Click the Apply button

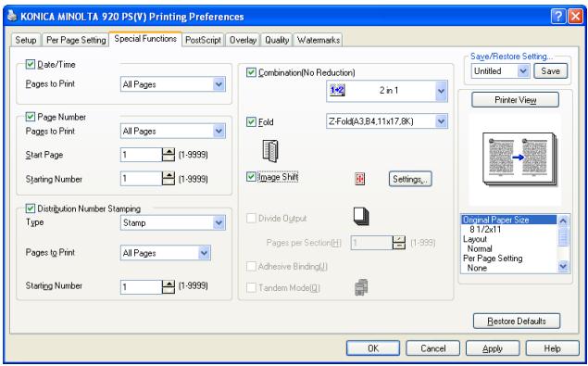[493, 348]
